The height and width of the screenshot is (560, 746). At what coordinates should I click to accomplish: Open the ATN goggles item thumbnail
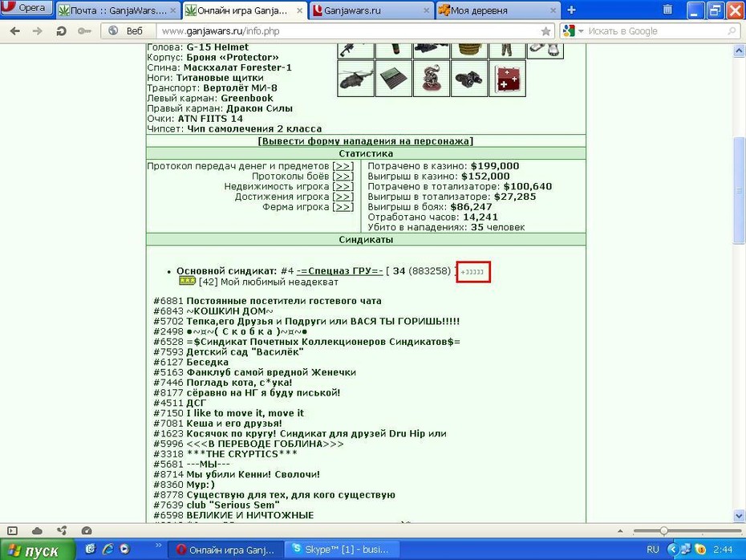469,79
